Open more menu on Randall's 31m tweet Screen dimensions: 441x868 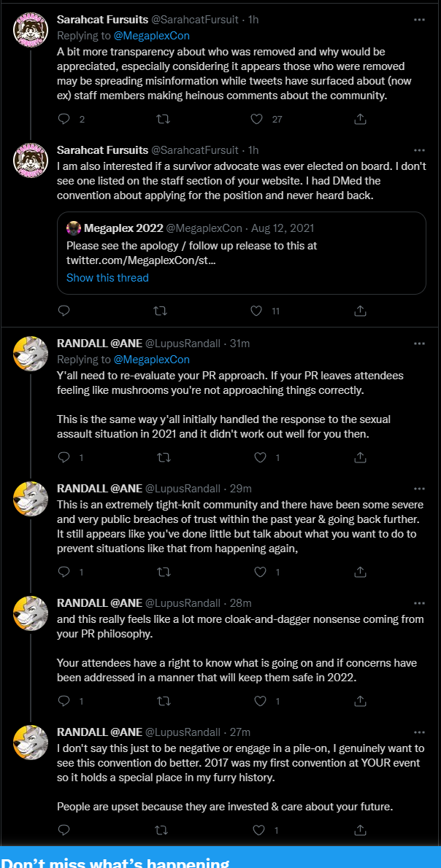pos(419,344)
